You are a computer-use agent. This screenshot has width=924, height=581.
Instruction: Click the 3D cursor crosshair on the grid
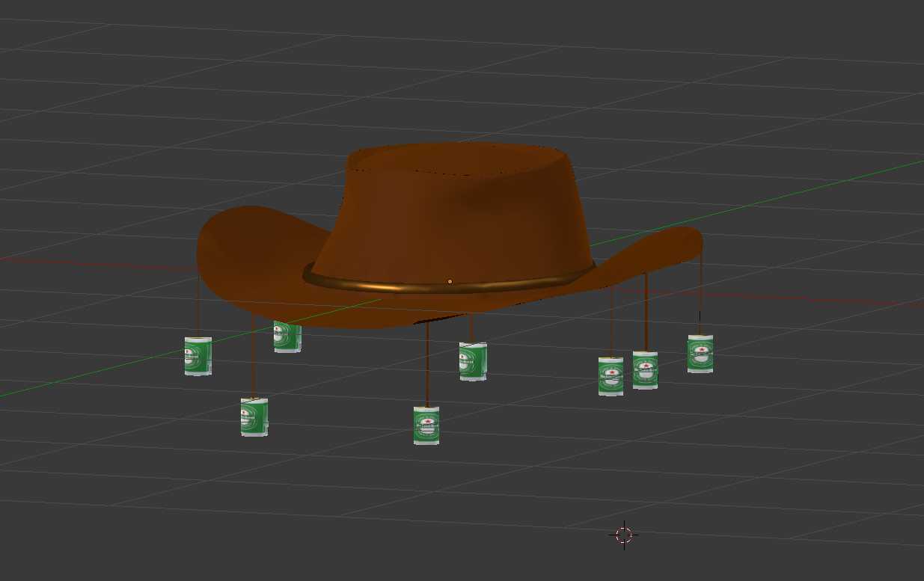click(x=624, y=535)
